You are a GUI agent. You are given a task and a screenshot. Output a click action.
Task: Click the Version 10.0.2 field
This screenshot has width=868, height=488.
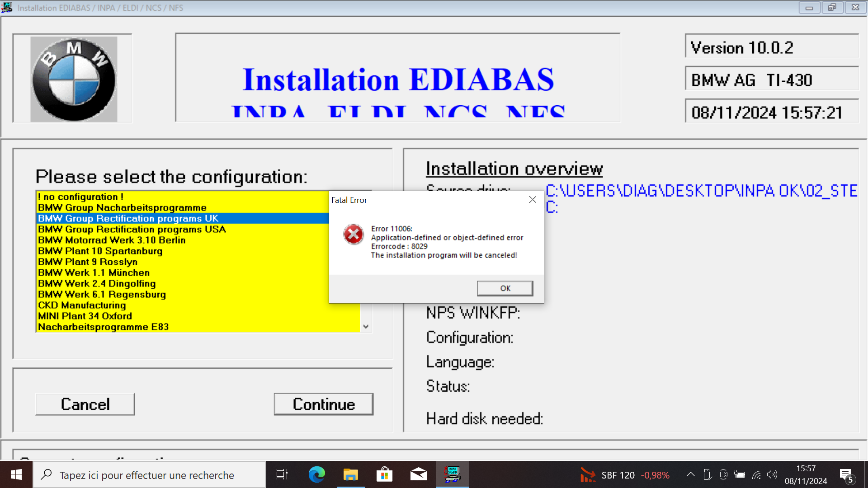coord(772,47)
